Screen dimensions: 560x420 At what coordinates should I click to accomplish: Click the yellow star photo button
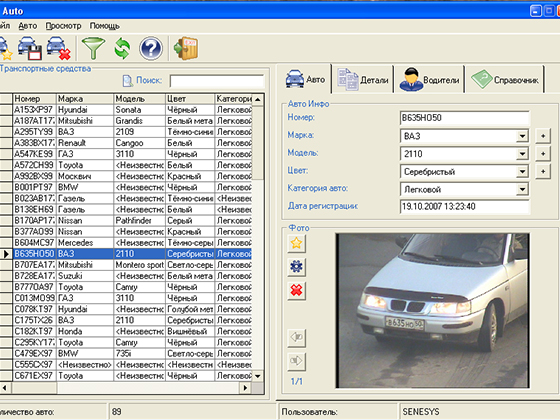coord(296,243)
